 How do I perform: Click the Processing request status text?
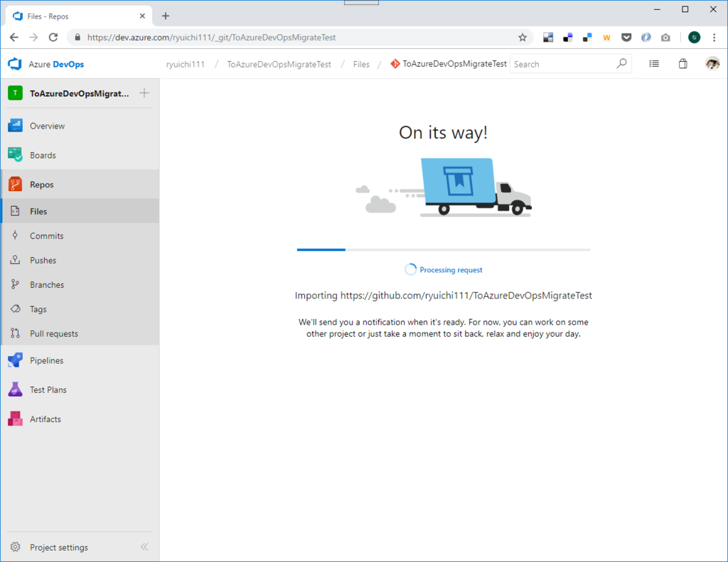coord(451,269)
